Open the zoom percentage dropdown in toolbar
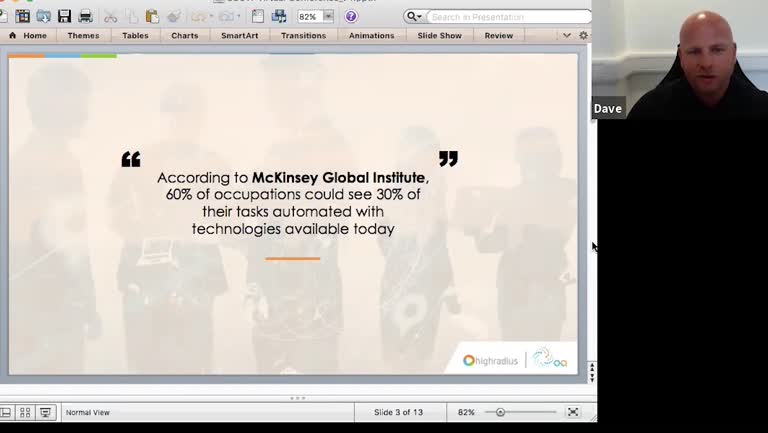 coord(329,17)
